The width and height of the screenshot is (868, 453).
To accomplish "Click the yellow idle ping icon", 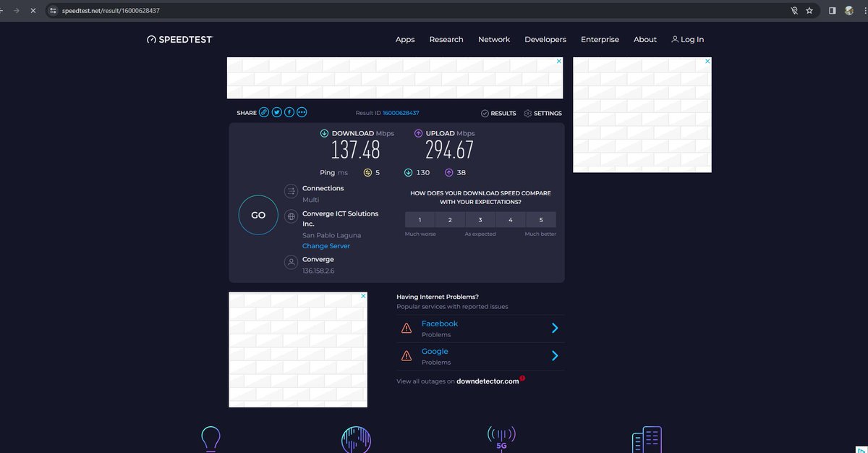I will [x=367, y=173].
